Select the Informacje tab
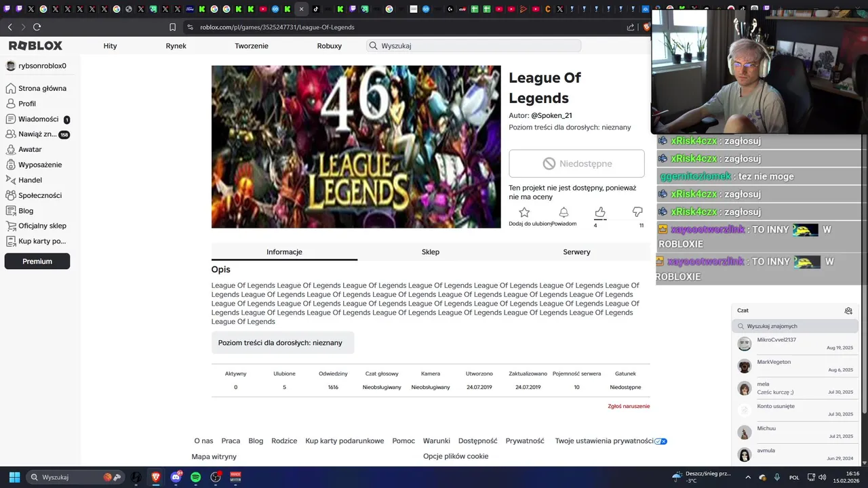868x488 pixels. click(x=284, y=251)
